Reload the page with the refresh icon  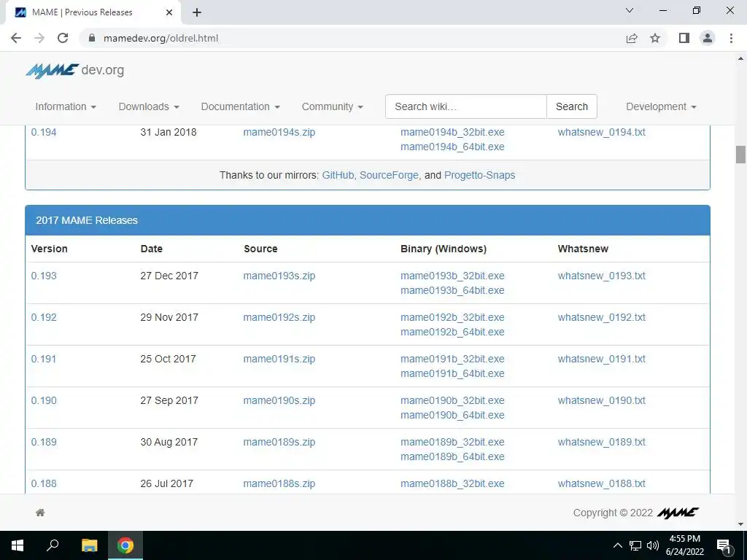pyautogui.click(x=63, y=38)
